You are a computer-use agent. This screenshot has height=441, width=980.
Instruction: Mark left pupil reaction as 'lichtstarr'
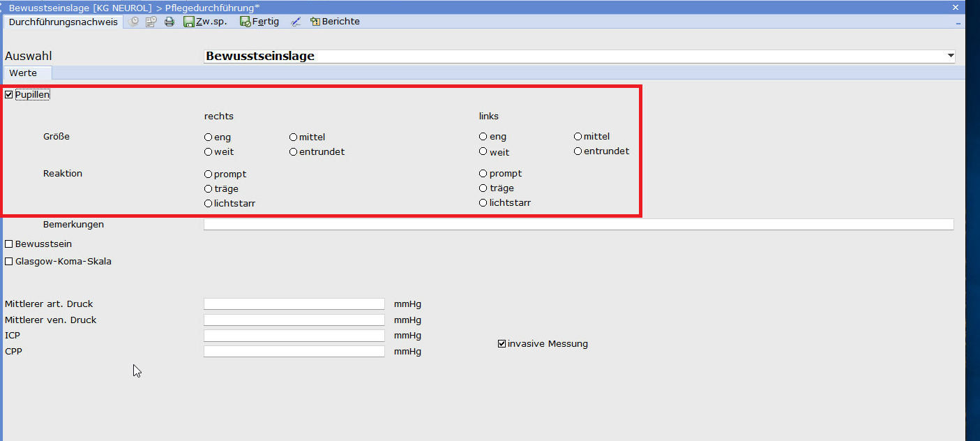coord(483,203)
